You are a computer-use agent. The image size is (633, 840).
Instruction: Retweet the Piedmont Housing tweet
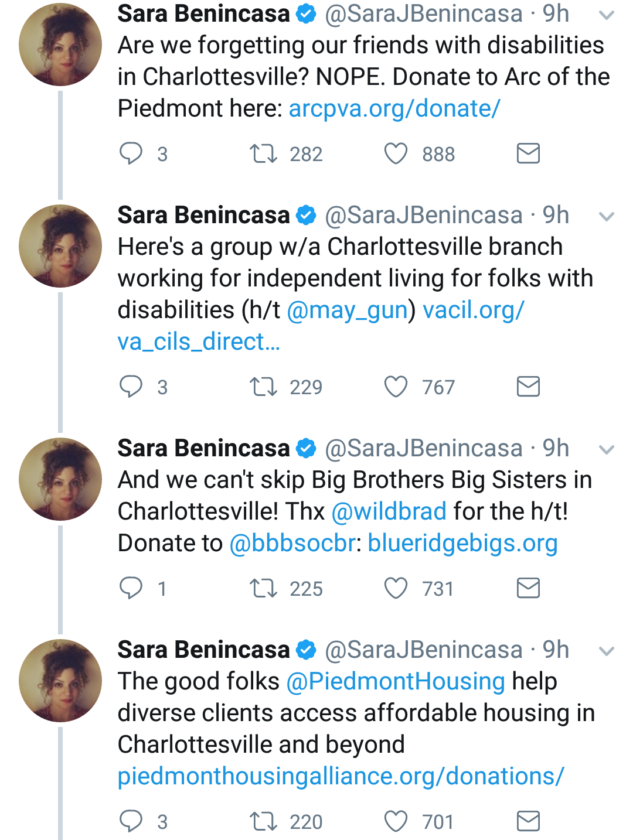pos(263,822)
